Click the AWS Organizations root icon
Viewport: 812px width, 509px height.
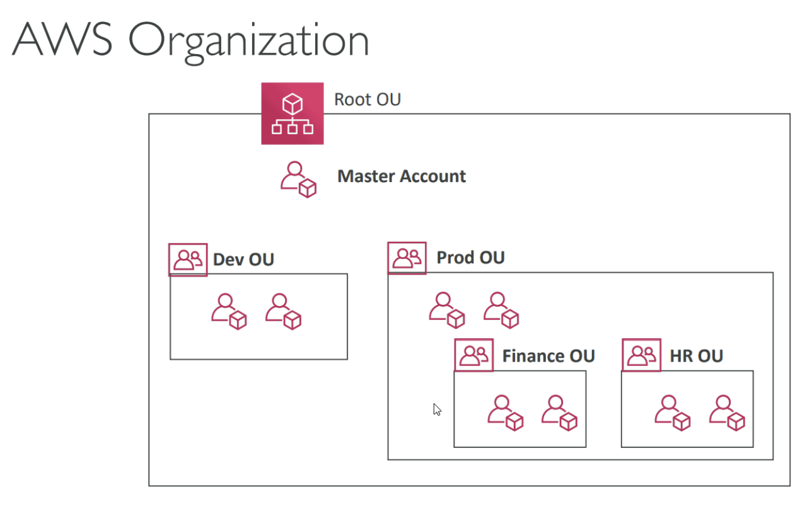pos(293,113)
